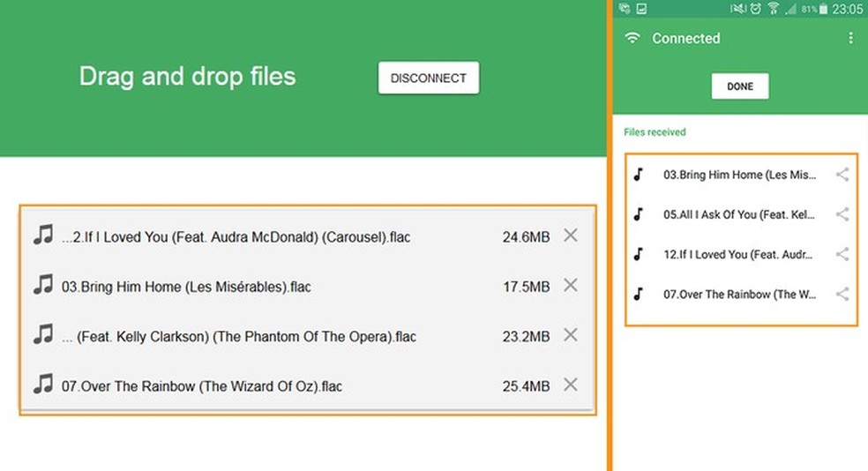This screenshot has height=471, width=868.
Task: Remove the Bring Him Home flac file
Action: point(570,286)
